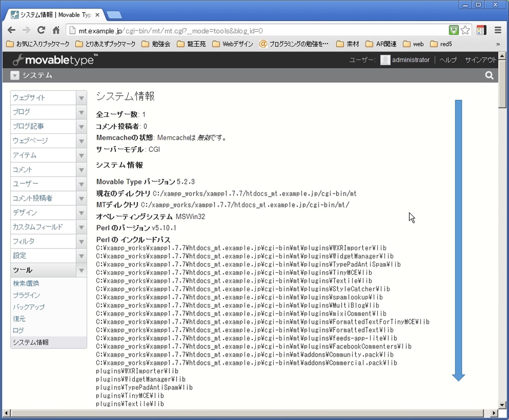Image resolution: width=509 pixels, height=420 pixels.
Task: Open ログ under Tools
Action: pyautogui.click(x=18, y=330)
